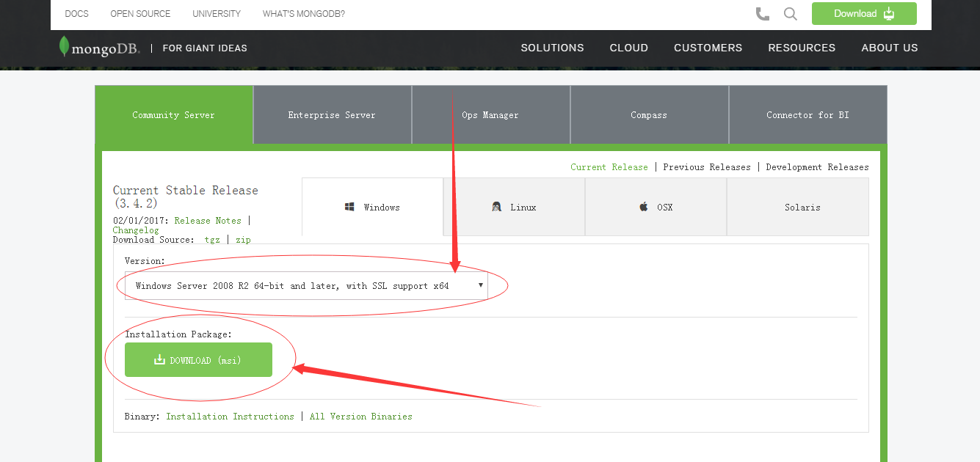980x462 pixels.
Task: Click the phone contact icon
Action: pos(763,14)
